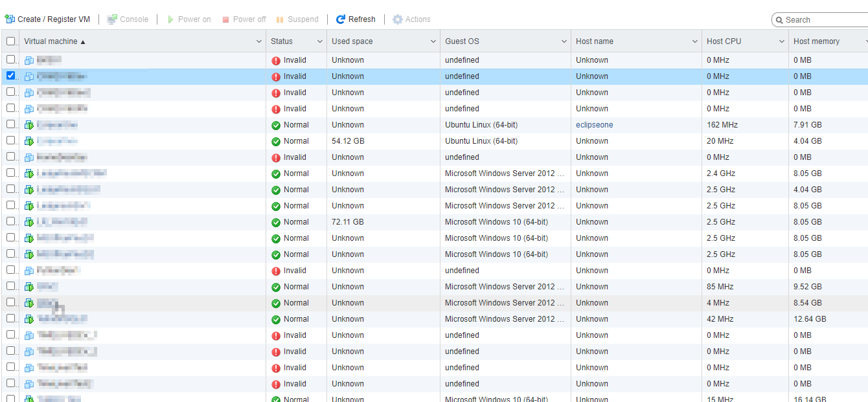
Task: Refresh the virtual machine list
Action: click(x=356, y=19)
